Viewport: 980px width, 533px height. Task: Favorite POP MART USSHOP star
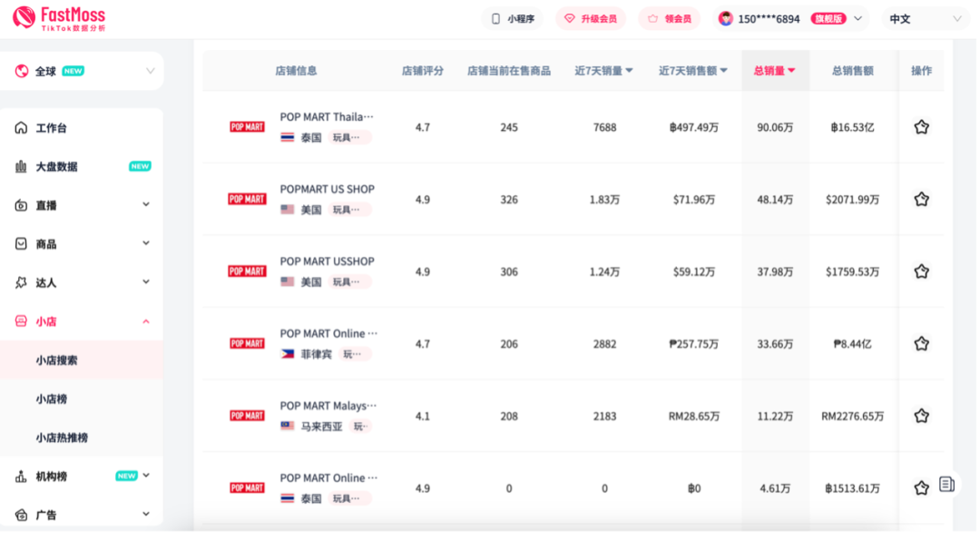pyautogui.click(x=921, y=271)
